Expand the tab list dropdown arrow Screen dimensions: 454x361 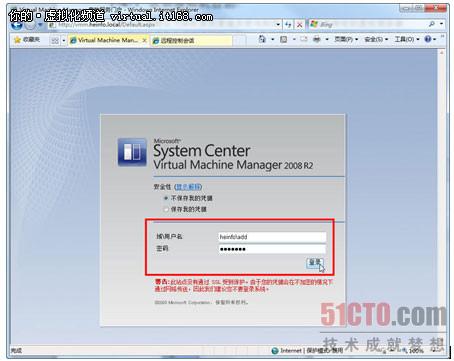click(x=63, y=40)
